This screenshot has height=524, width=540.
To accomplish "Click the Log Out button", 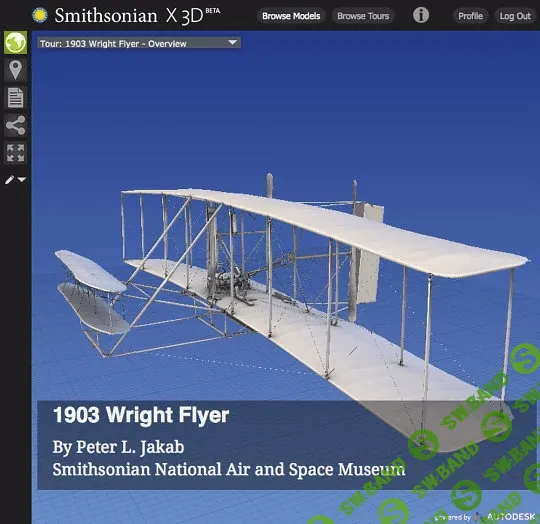I will [x=515, y=16].
